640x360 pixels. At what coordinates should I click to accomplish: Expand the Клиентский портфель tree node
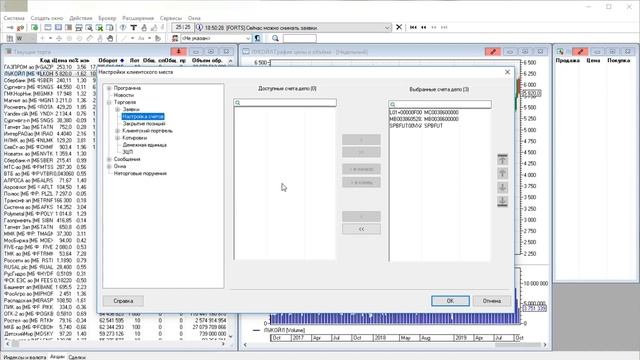(x=118, y=131)
